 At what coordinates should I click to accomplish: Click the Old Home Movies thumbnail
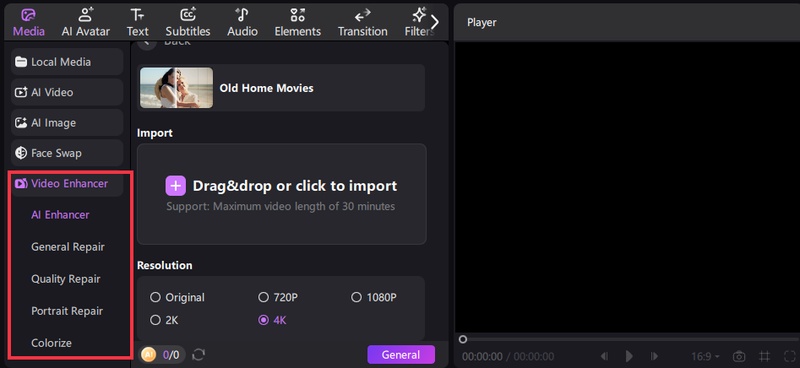177,88
